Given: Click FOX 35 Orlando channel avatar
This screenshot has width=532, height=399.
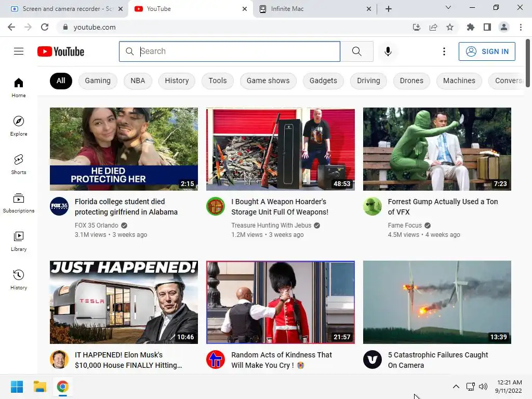Looking at the screenshot, I should coord(59,206).
